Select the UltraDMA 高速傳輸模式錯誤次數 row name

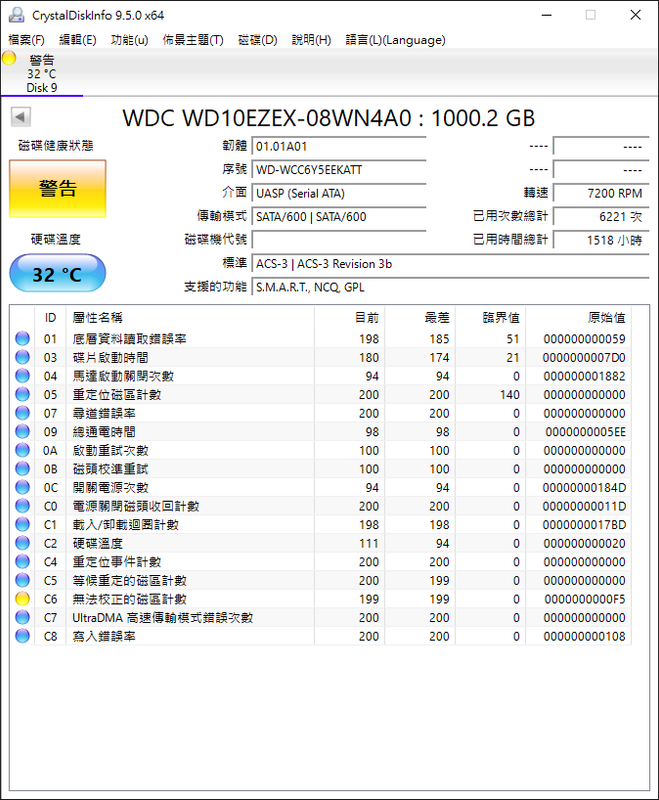click(163, 617)
